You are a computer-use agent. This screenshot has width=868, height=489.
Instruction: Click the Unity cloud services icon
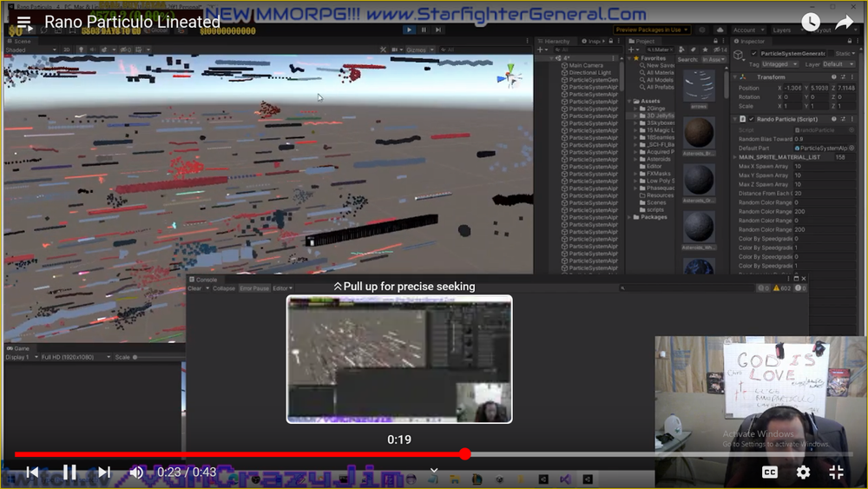[x=720, y=30]
